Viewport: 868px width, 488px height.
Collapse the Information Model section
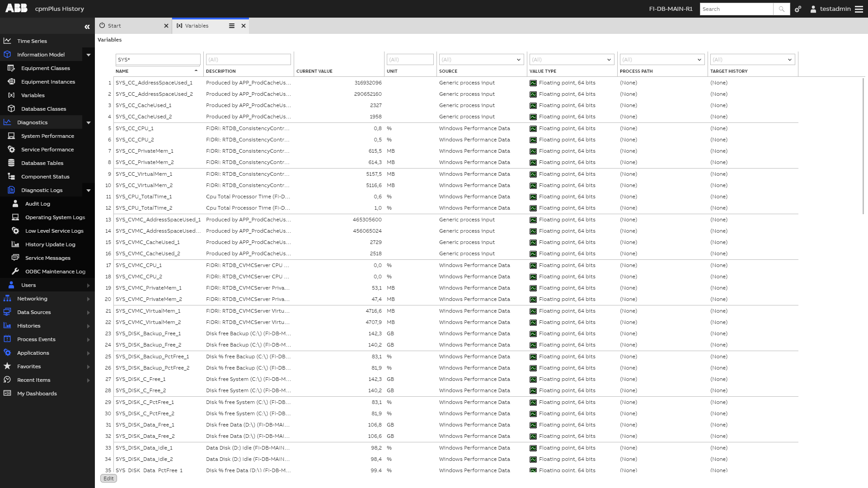(88, 55)
